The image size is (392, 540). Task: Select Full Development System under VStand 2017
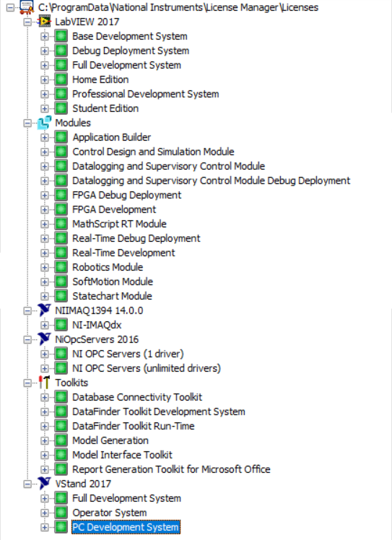tap(126, 498)
